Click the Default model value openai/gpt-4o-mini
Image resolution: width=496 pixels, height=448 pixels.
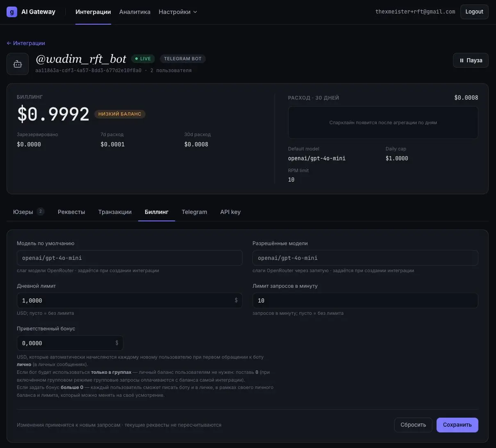pyautogui.click(x=317, y=158)
